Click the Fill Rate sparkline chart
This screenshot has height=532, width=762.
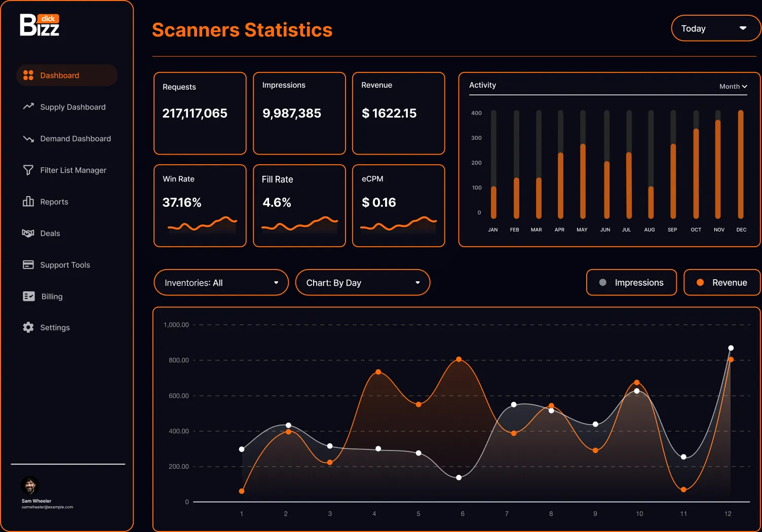click(299, 225)
